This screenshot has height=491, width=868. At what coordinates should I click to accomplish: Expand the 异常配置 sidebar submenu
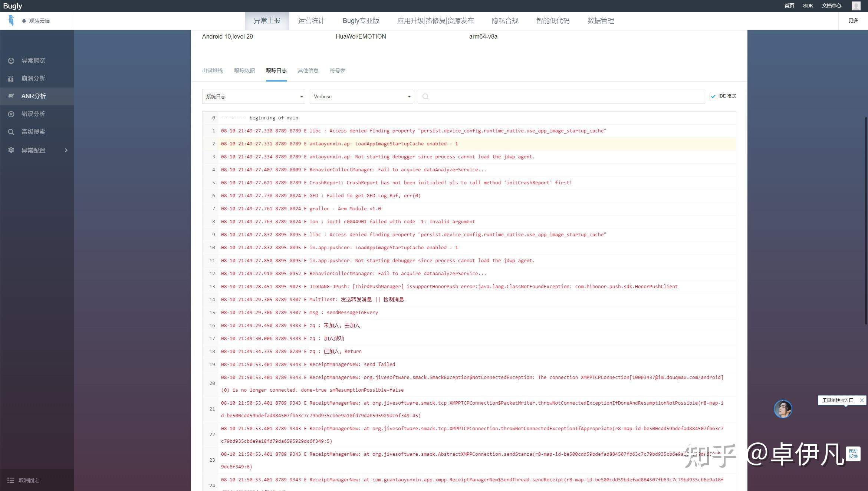(67, 150)
